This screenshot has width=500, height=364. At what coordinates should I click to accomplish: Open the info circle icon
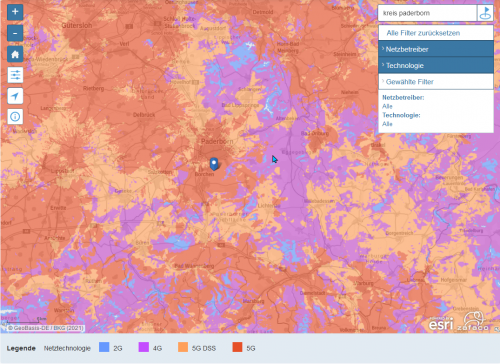[15, 117]
